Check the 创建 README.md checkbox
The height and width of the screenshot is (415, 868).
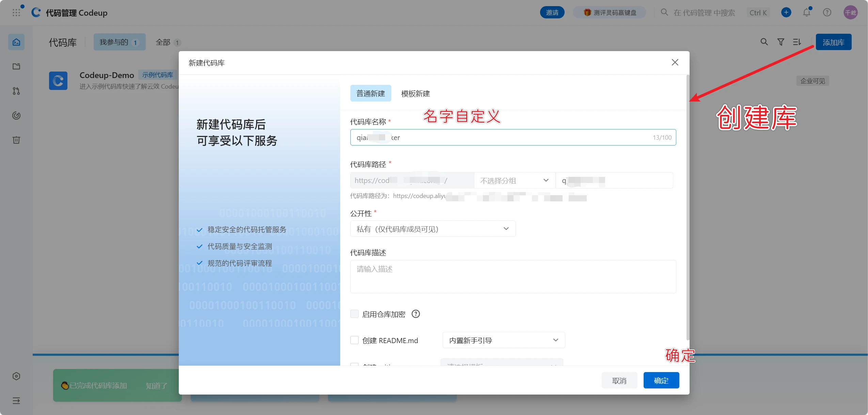click(354, 340)
